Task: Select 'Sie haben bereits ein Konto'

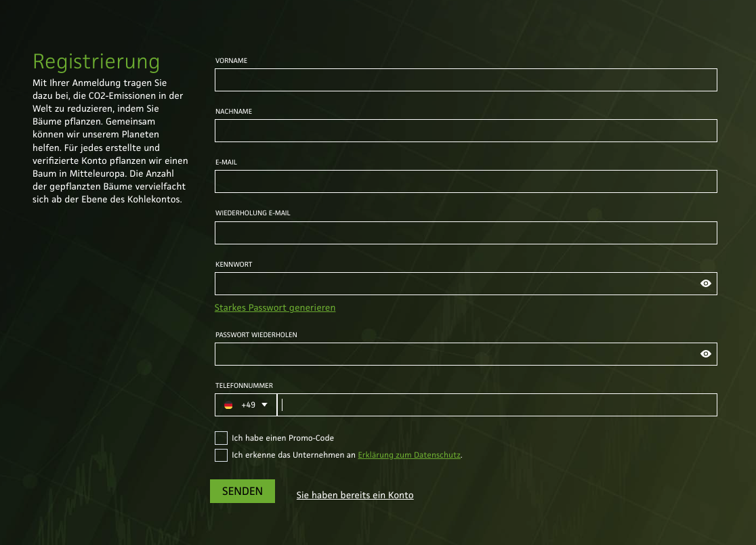Action: click(x=355, y=495)
